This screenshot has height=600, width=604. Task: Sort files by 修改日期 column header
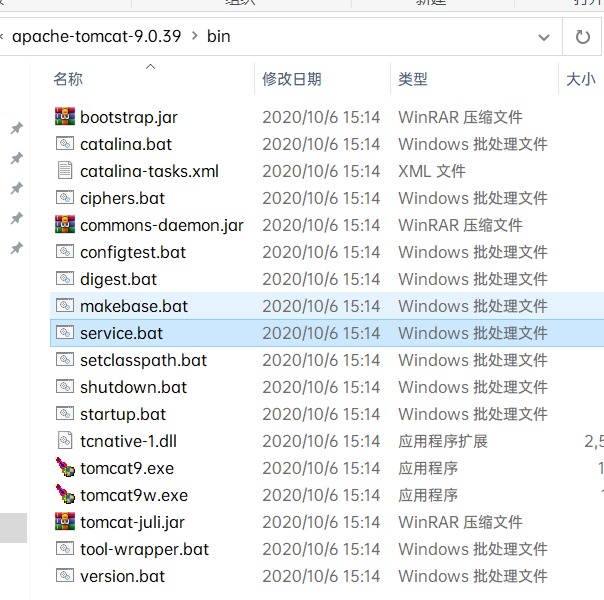tap(292, 79)
